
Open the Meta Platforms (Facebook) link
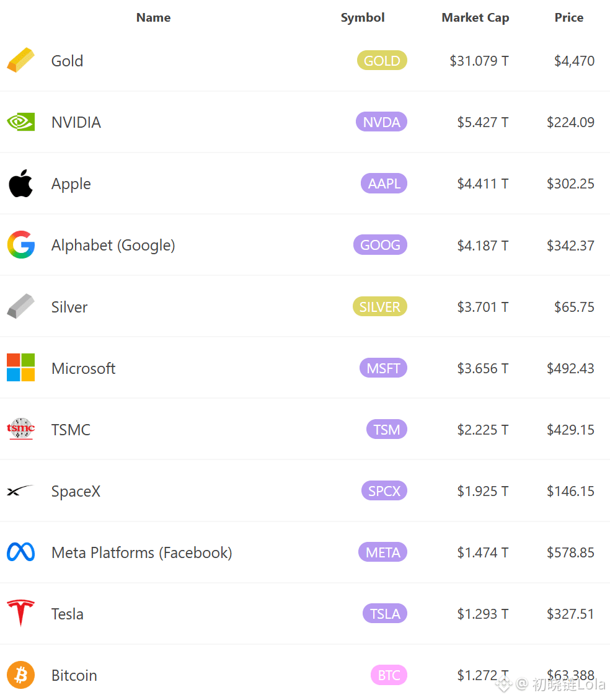click(x=142, y=552)
